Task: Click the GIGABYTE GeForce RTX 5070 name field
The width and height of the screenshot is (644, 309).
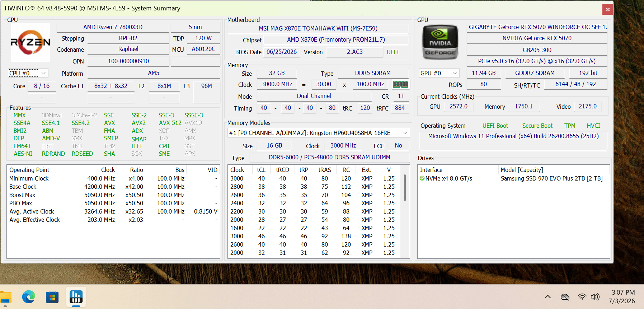Action: tap(537, 27)
